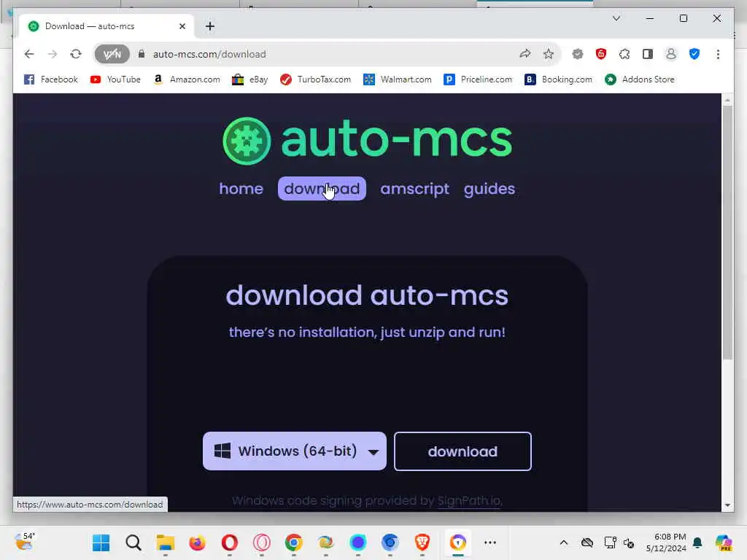Screen dimensions: 747x560
Task: Open a new tab with plus button
Action: pyautogui.click(x=209, y=26)
